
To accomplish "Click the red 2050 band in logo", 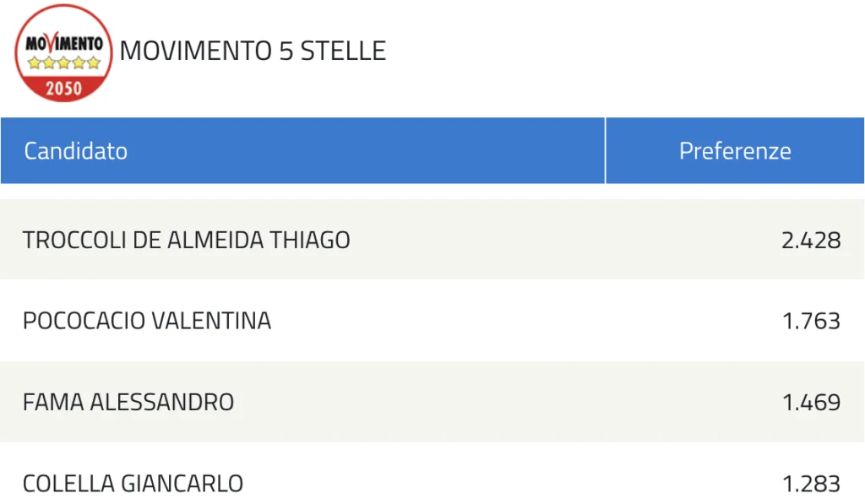I will pos(63,89).
